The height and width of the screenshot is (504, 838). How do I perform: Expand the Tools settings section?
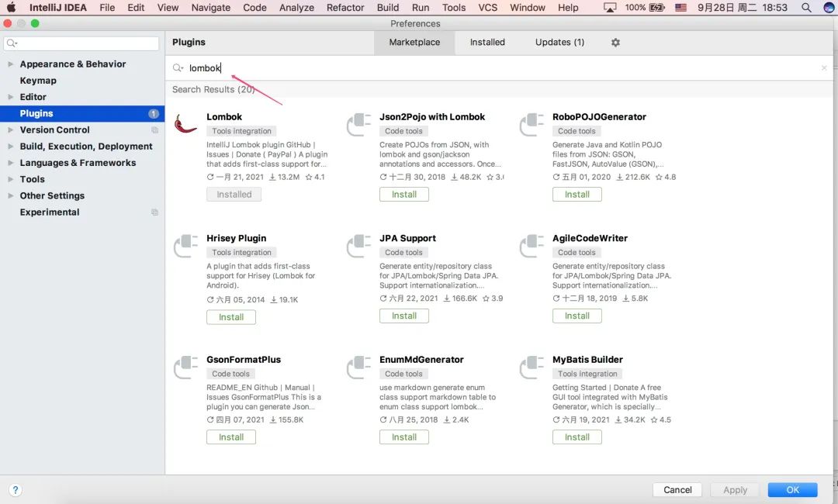point(10,179)
